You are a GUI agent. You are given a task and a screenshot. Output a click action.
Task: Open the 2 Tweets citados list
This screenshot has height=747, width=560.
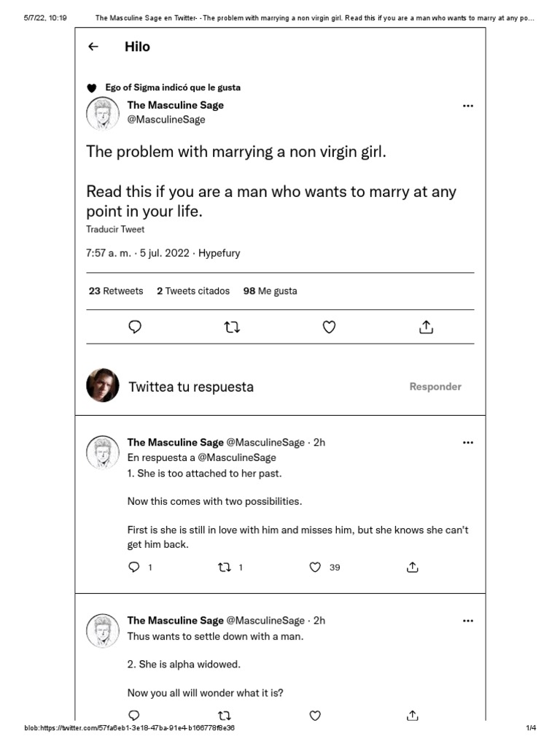click(x=193, y=291)
